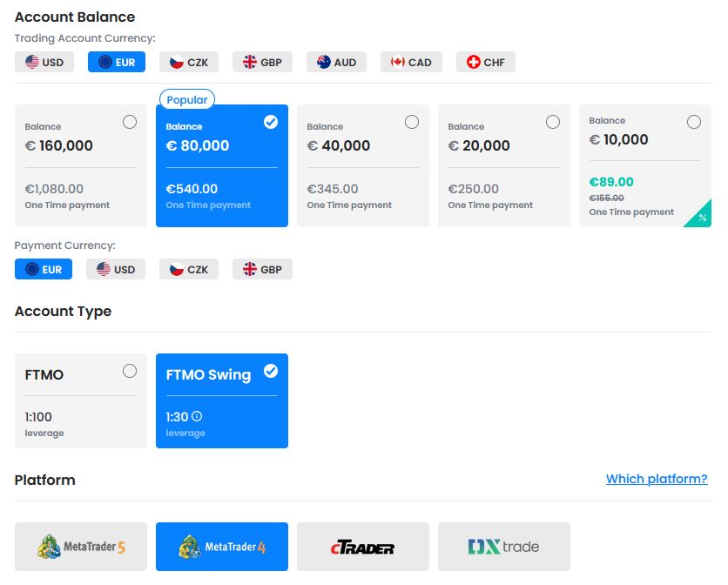Screen dimensions: 728x585
Task: Change payment currency to CZK
Action: click(x=189, y=269)
